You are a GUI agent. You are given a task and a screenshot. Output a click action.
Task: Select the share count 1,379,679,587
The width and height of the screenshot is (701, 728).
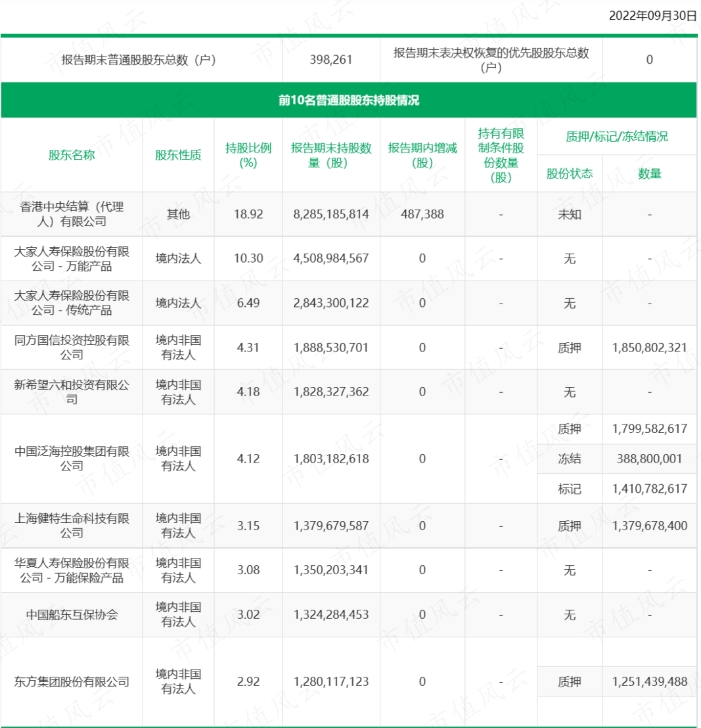(331, 526)
